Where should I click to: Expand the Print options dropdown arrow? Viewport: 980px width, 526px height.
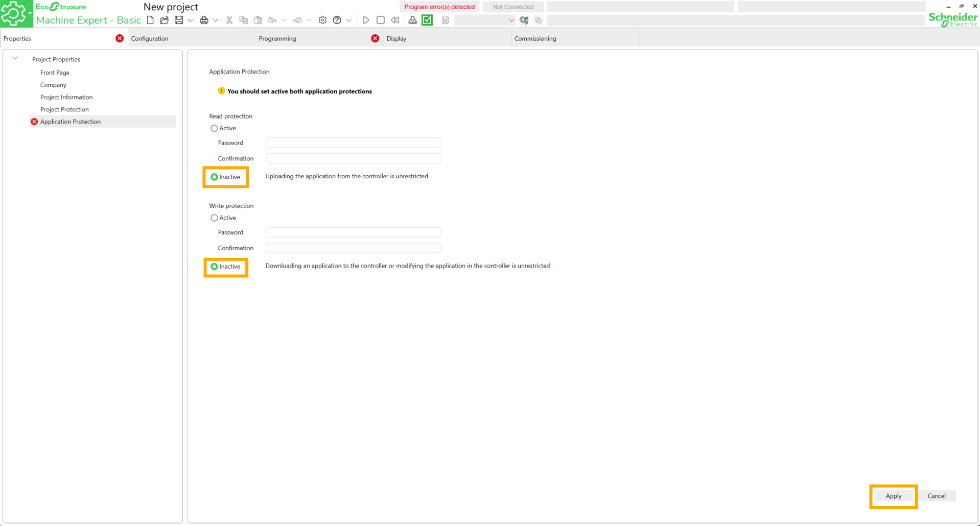216,20
